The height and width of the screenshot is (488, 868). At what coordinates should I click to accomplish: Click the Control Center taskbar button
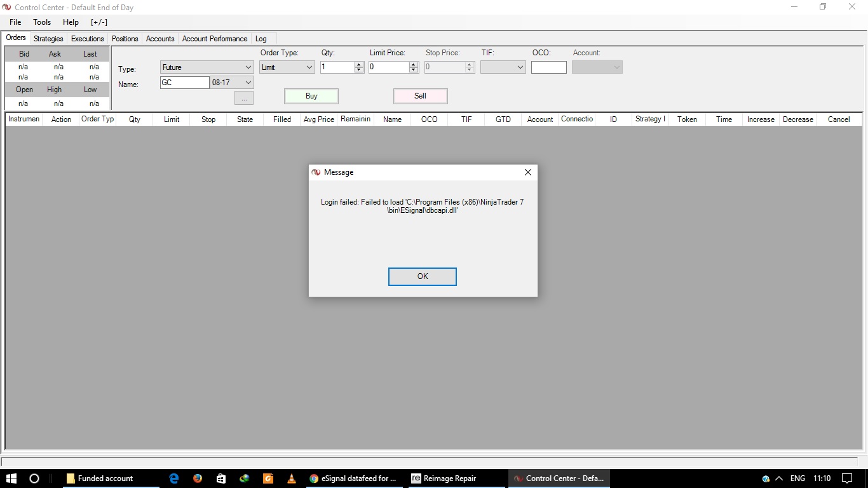[559, 478]
